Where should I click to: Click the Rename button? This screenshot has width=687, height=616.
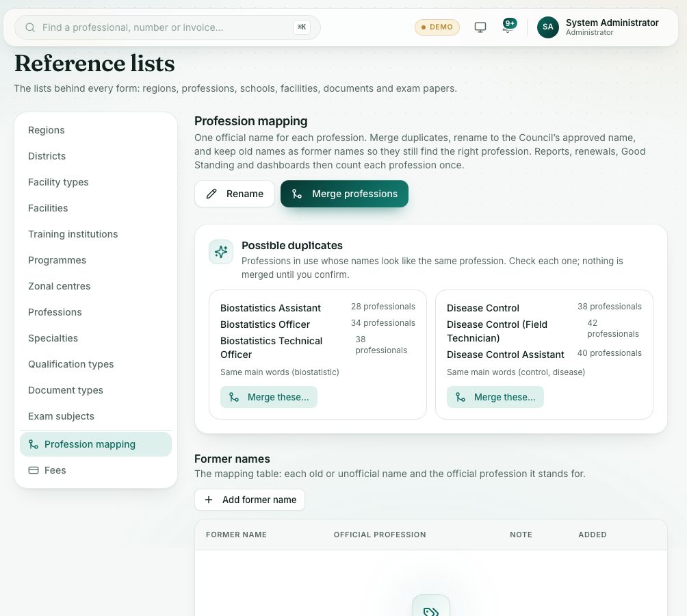pyautogui.click(x=235, y=194)
